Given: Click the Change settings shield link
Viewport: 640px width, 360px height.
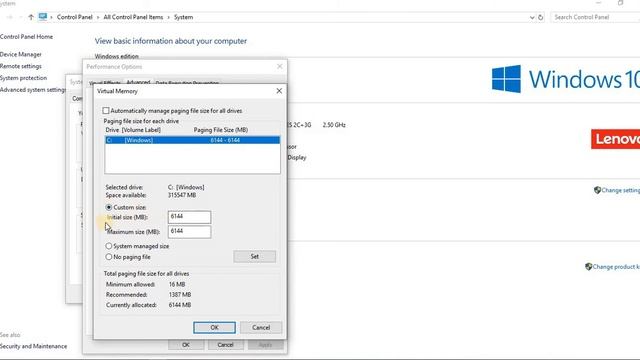Looking at the screenshot, I should tap(617, 190).
